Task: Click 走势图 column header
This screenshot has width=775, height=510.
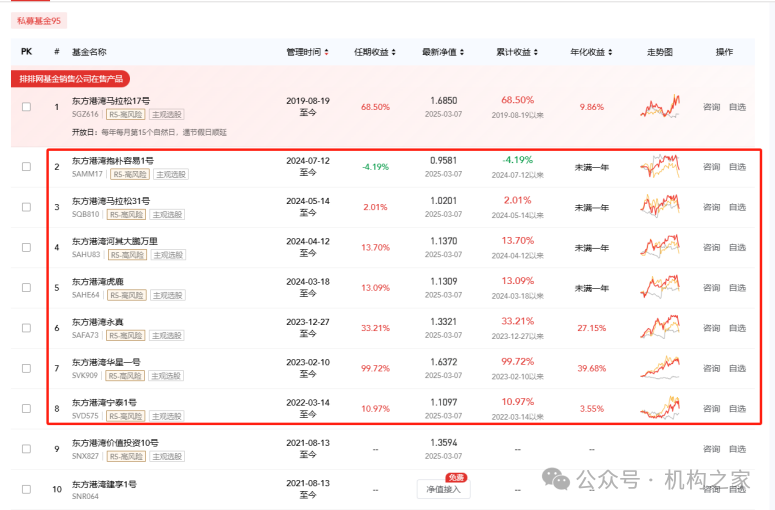Action: pyautogui.click(x=660, y=52)
